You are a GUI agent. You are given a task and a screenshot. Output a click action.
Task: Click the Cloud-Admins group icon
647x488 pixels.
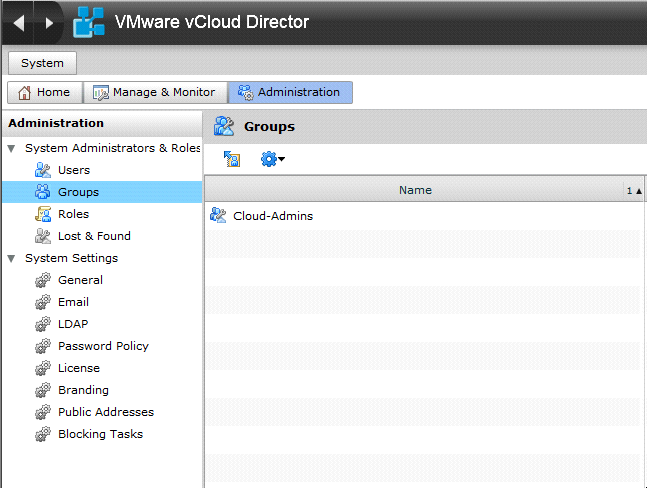tap(218, 215)
